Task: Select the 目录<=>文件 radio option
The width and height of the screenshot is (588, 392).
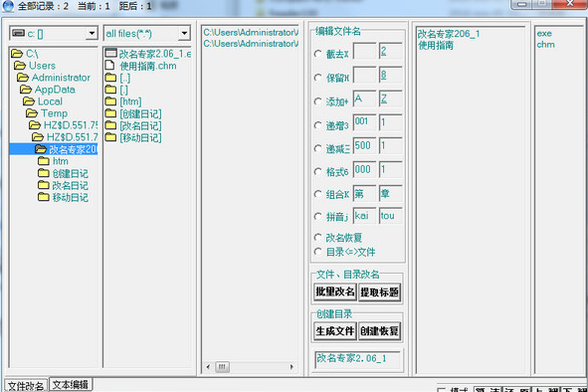Action: point(318,252)
